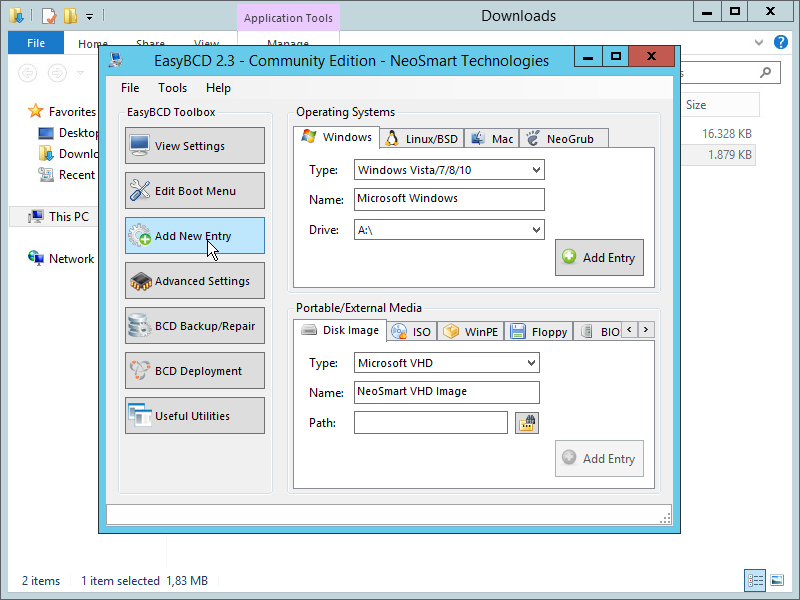Expand the Explorer ribbon chevron

(x=759, y=42)
